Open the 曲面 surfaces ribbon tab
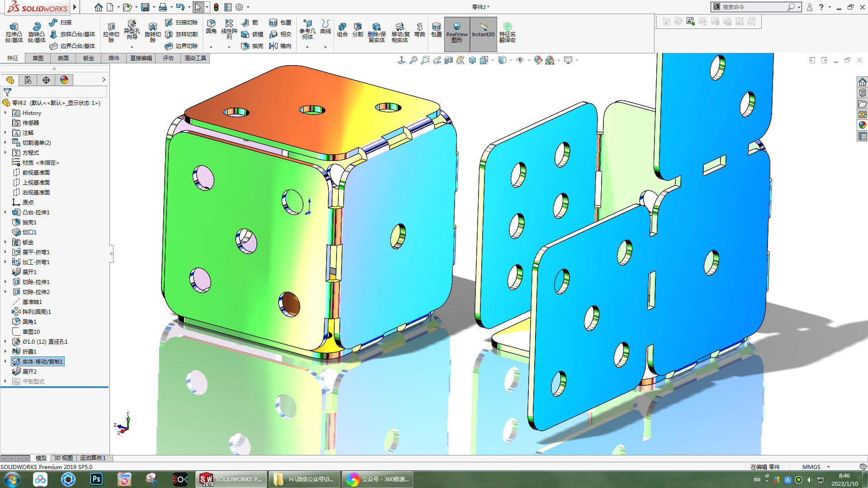The height and width of the screenshot is (488, 868). tap(63, 58)
